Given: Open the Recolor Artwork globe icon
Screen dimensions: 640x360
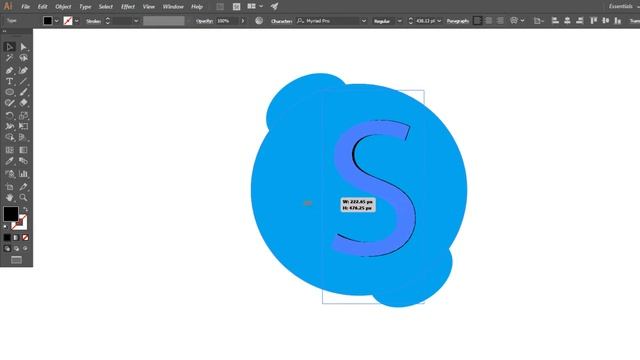Looking at the screenshot, I should coord(259,21).
